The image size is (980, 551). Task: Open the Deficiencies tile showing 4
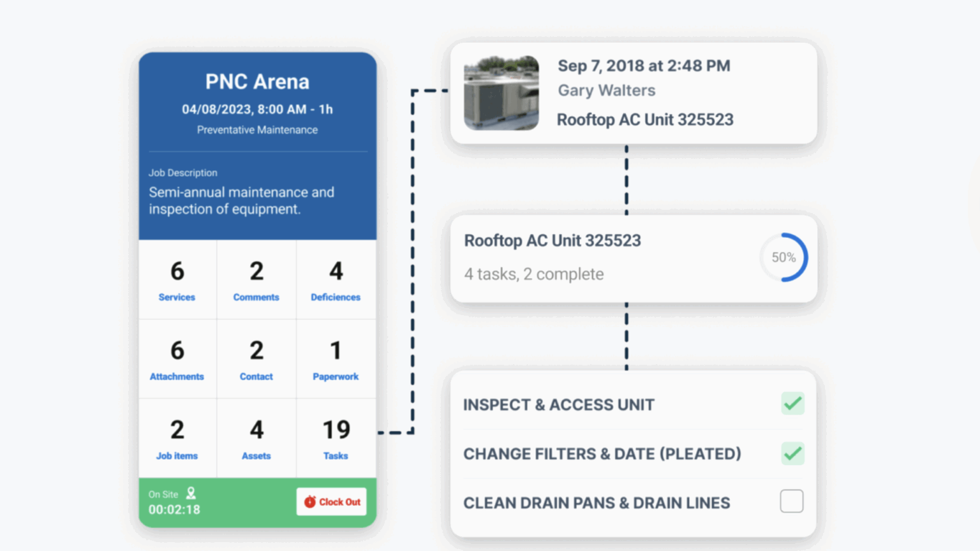click(336, 279)
